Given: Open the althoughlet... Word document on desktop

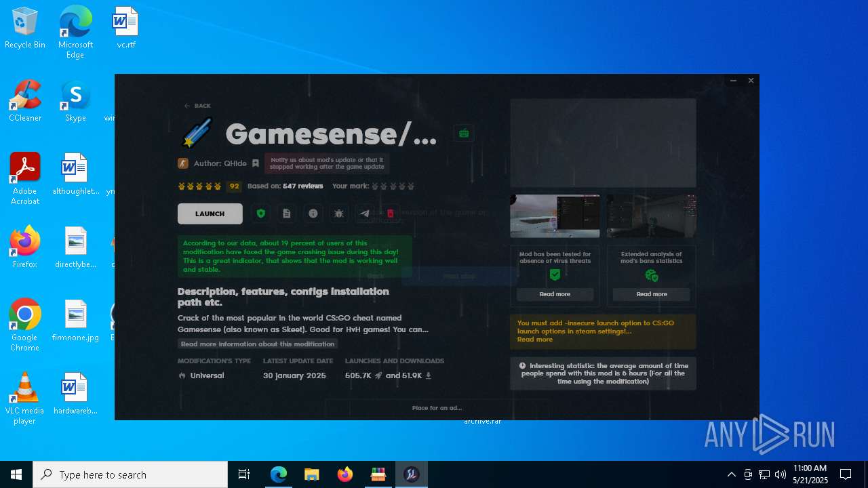Looking at the screenshot, I should point(75,174).
